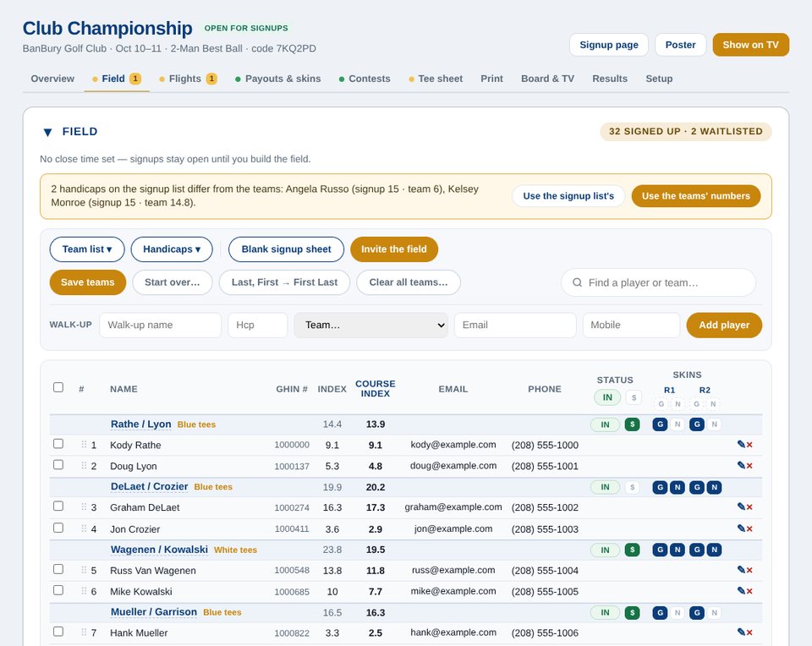The width and height of the screenshot is (812, 646).
Task: Remove Jon Crozier with the red X
Action: coord(749,529)
